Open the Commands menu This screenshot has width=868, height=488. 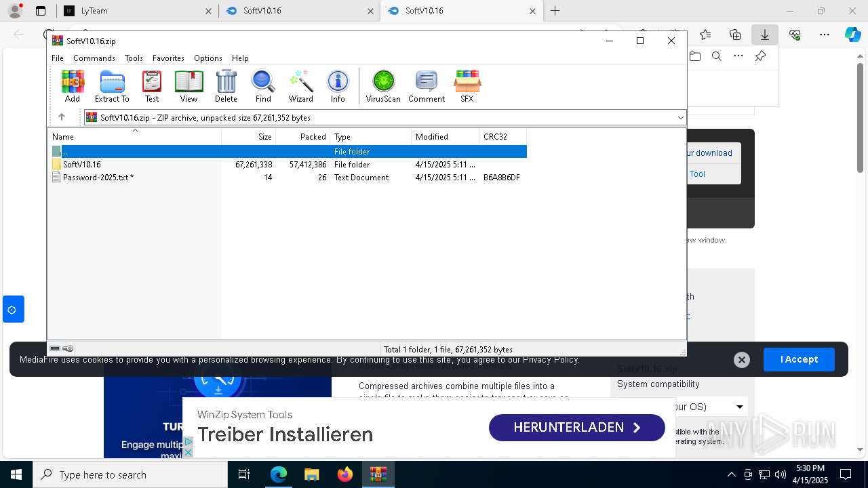(x=94, y=58)
